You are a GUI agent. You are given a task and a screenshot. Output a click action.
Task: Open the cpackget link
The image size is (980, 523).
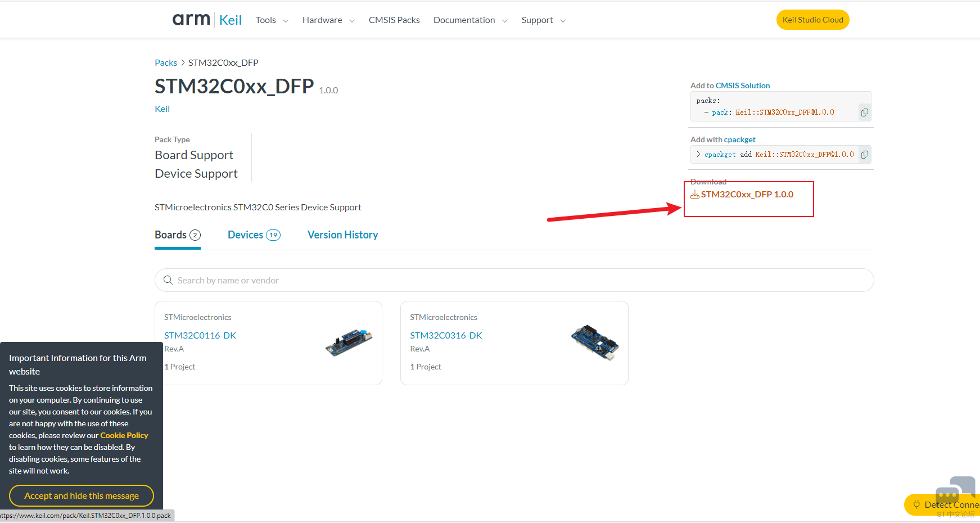click(x=739, y=139)
